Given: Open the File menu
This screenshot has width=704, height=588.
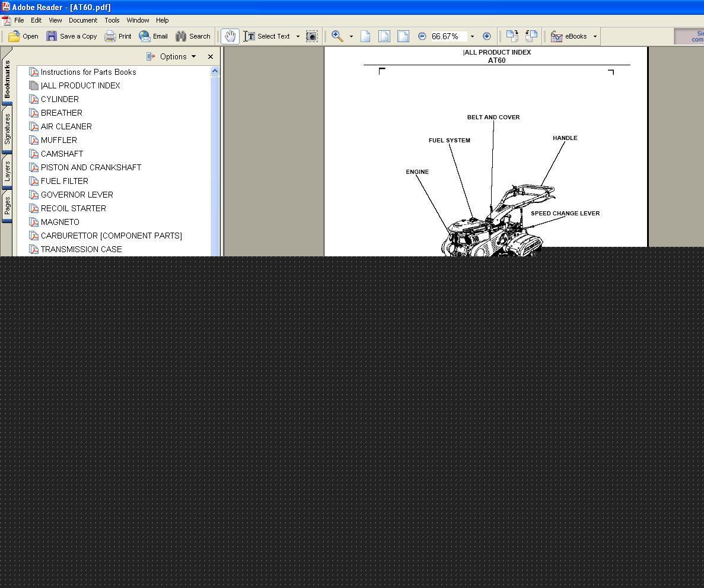Looking at the screenshot, I should 19,20.
